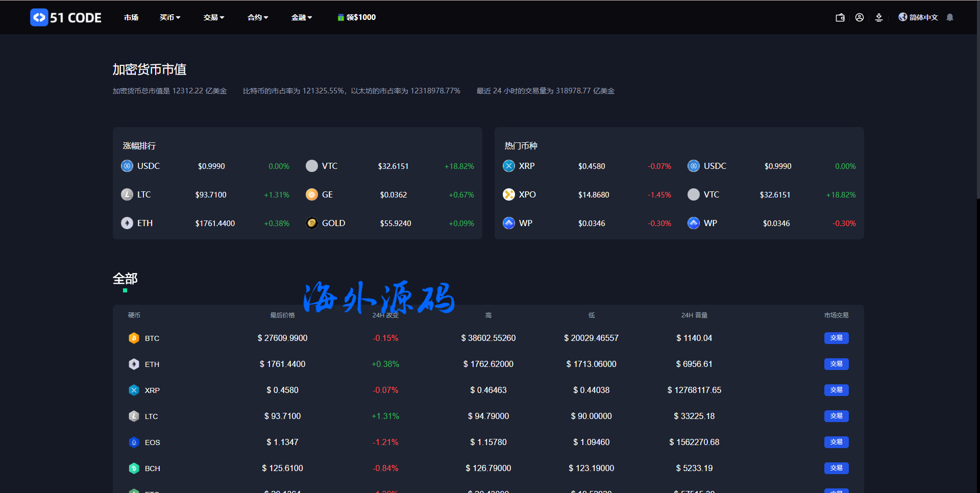Click the page vertical scrollbar
Screen dimensions: 980x493
click(977, 102)
